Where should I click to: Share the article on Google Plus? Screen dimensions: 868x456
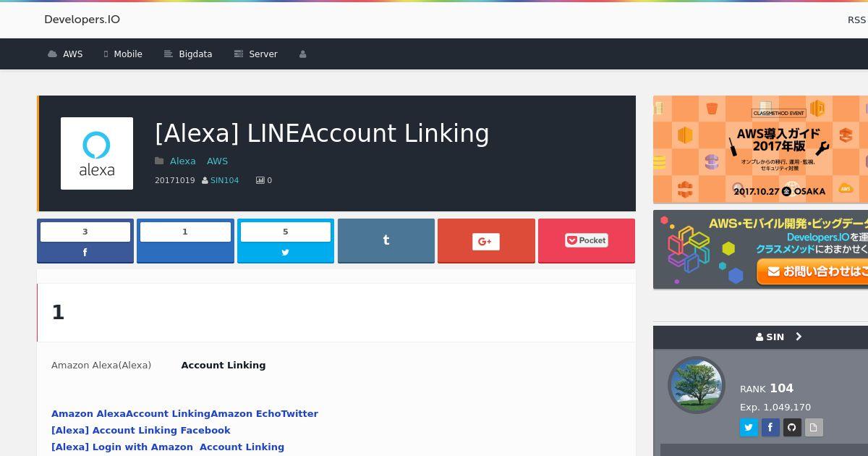tap(486, 241)
